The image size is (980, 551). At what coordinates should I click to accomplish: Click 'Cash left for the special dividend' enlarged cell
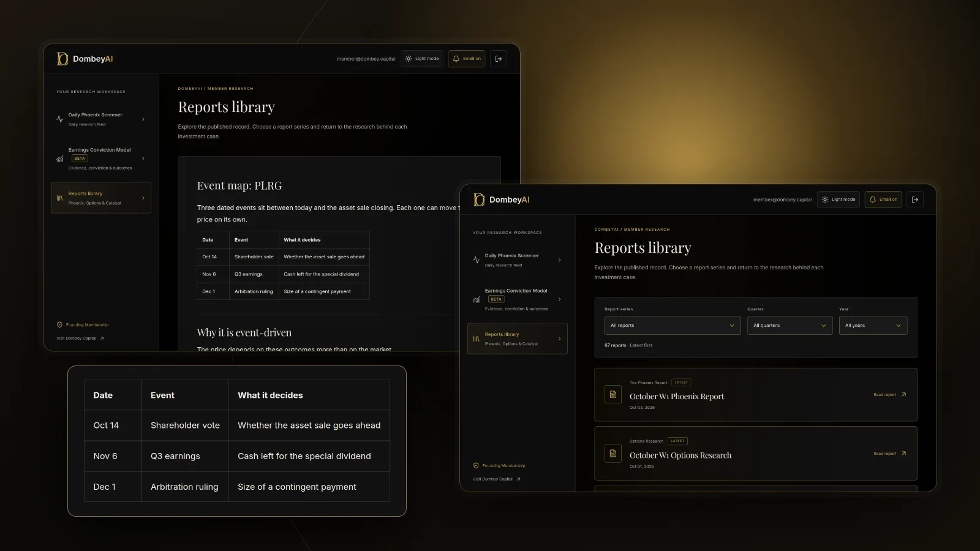tap(309, 456)
